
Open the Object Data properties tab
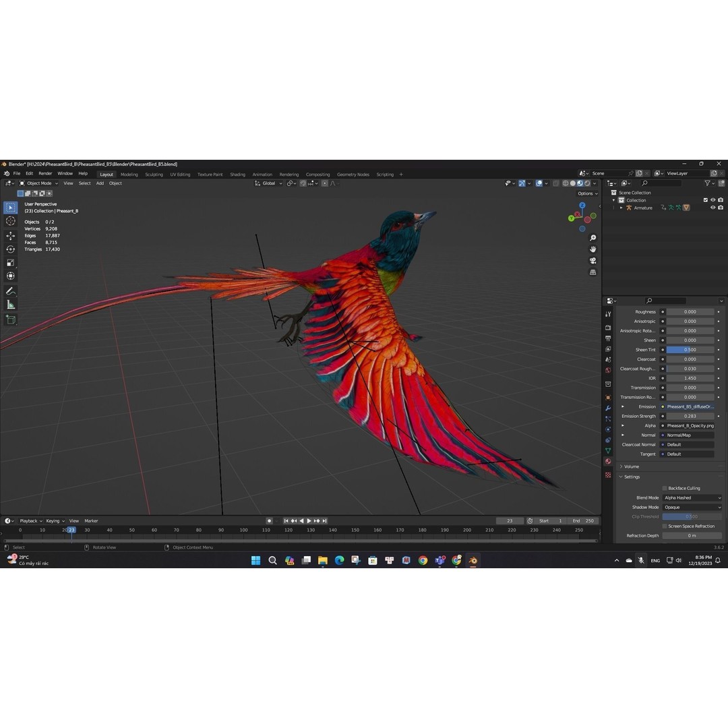(x=608, y=451)
